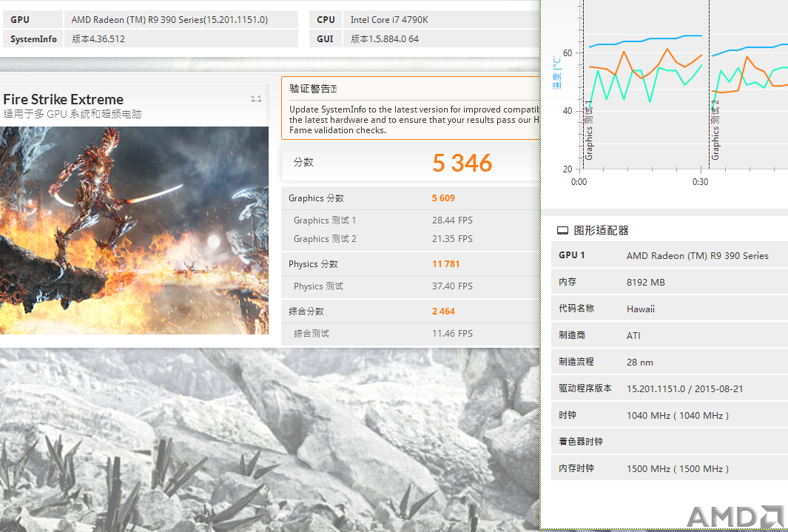Screen dimensions: 788x532
Task: Click the 1.1 version number by Fire Strike Extreme
Action: [x=256, y=98]
